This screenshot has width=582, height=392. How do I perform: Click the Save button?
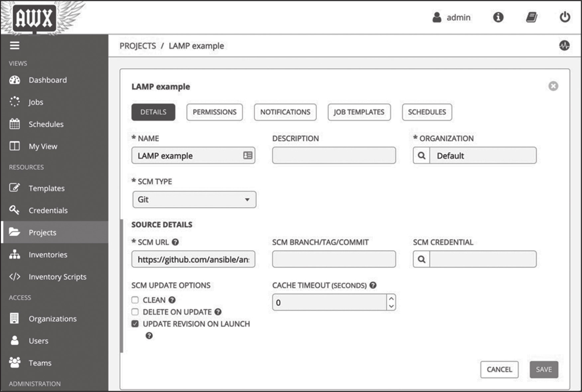pos(543,369)
